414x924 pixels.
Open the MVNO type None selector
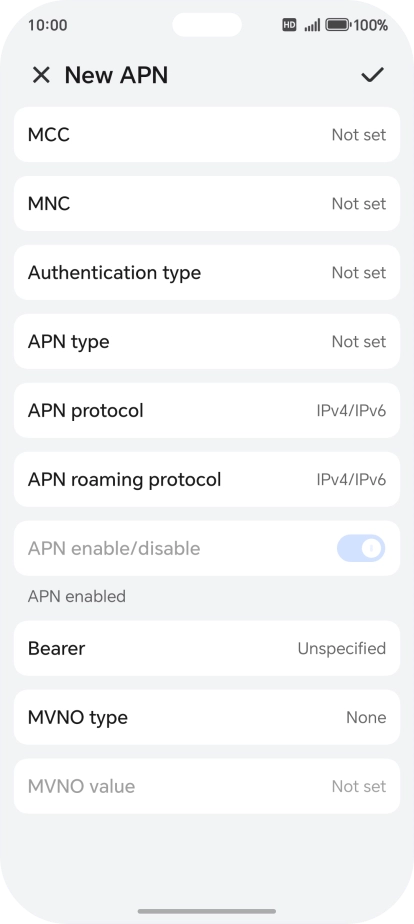point(207,717)
